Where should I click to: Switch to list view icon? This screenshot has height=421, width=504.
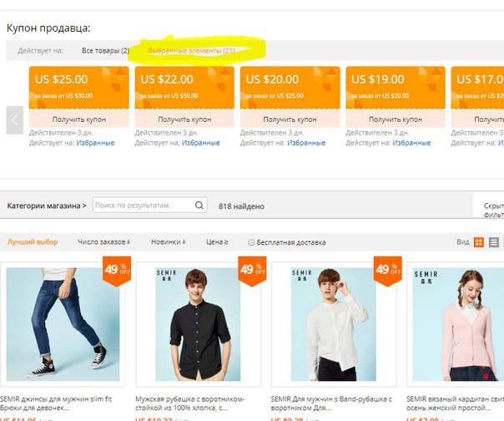(494, 242)
